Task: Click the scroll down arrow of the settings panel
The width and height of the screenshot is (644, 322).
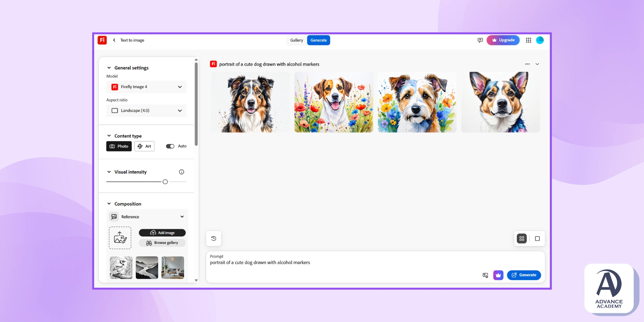Action: click(196, 280)
